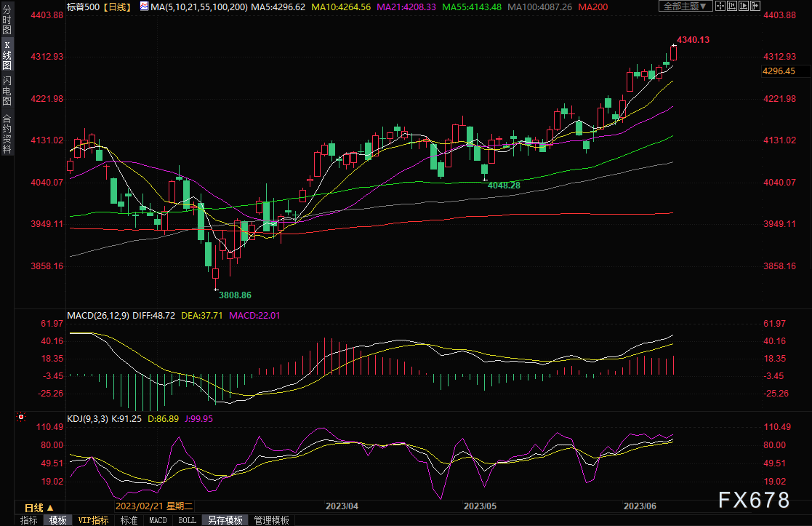Select the 模板 bottom tab

click(x=58, y=520)
